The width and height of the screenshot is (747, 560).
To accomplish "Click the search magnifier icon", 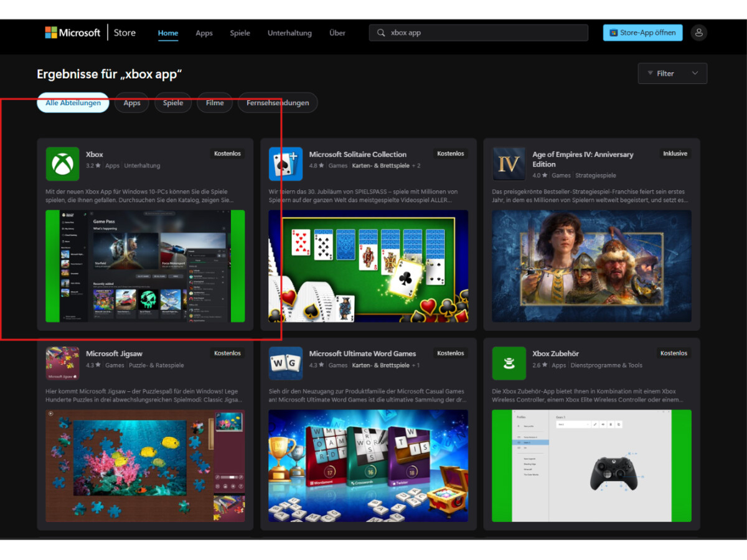I will coord(381,33).
